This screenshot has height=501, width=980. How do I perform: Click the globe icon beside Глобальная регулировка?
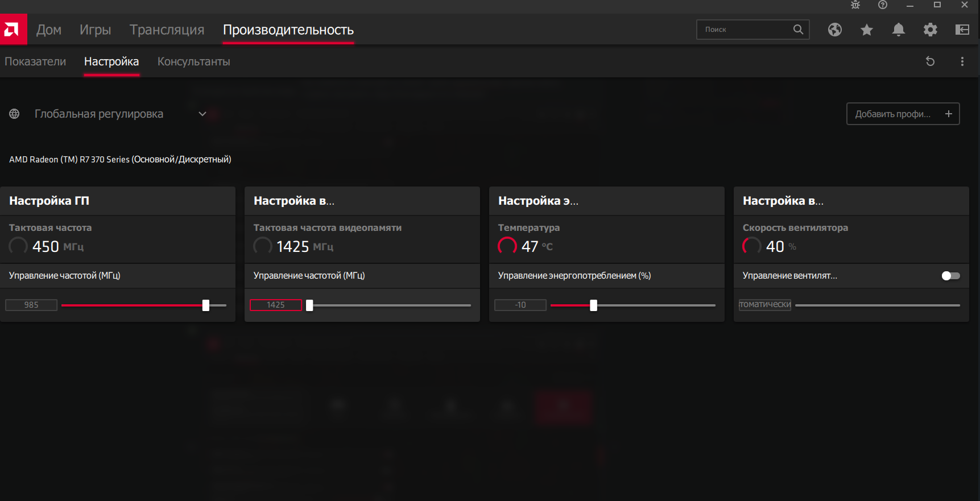pos(14,114)
